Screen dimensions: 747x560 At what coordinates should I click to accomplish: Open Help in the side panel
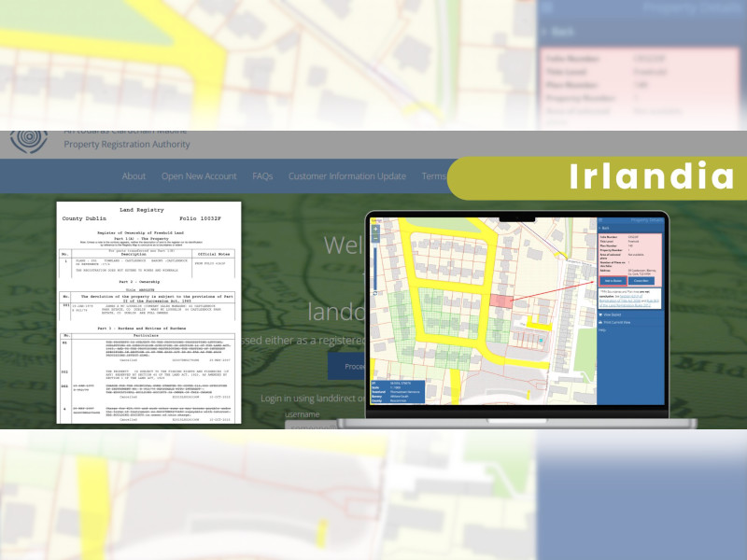[602, 330]
